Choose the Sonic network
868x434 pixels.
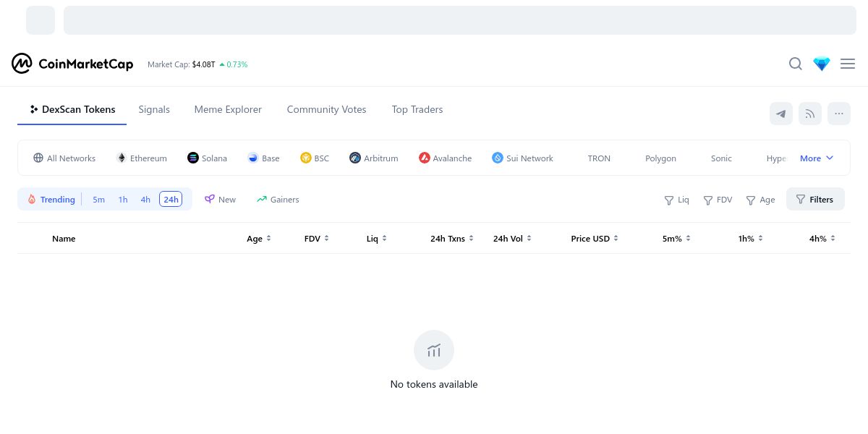[721, 158]
